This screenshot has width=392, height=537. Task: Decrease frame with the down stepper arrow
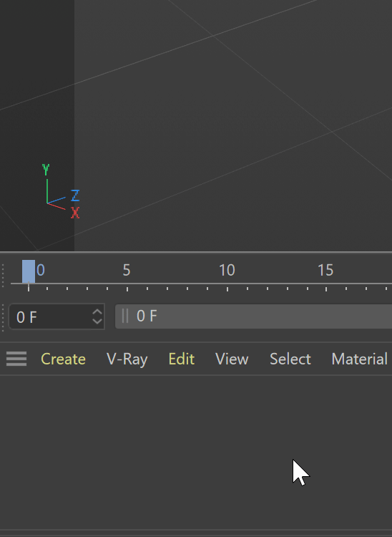coord(97,321)
